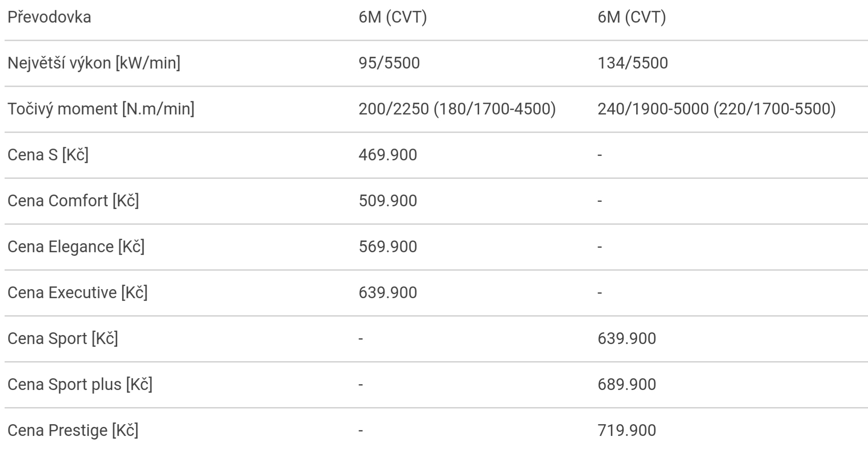Screen dimensions: 868x453
Task: Click the Cena Executive [Kč] label
Action: click(x=77, y=293)
